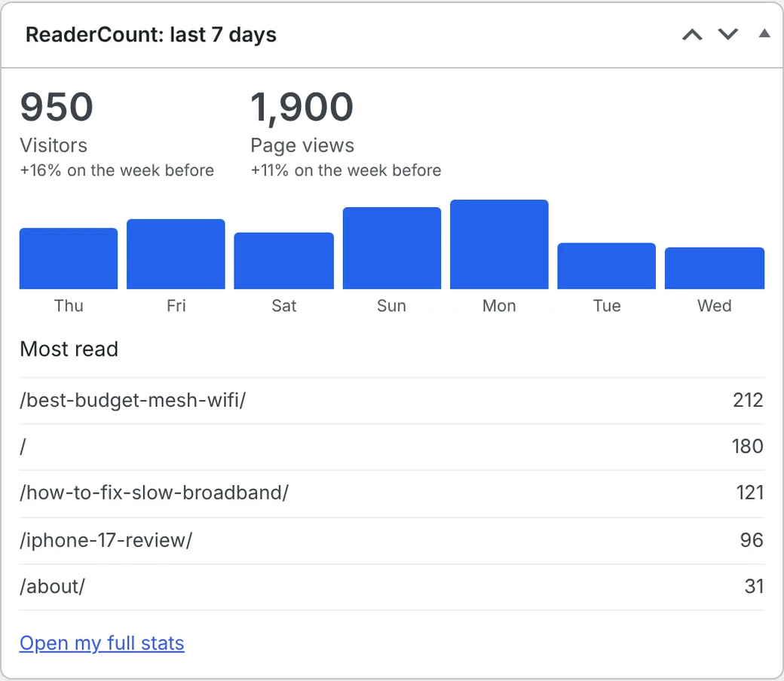Move the ReaderCount widget down
Viewport: 784px width, 681px height.
[728, 35]
